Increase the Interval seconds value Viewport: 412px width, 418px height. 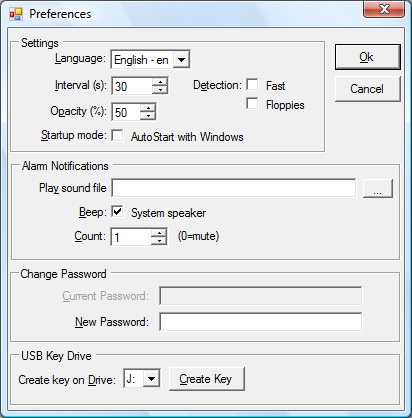coord(160,82)
